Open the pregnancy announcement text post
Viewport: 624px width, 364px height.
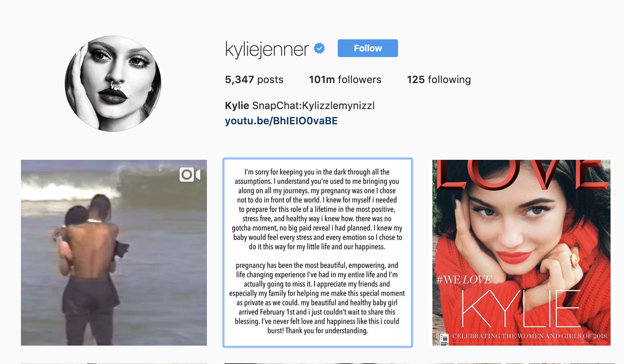pos(318,253)
